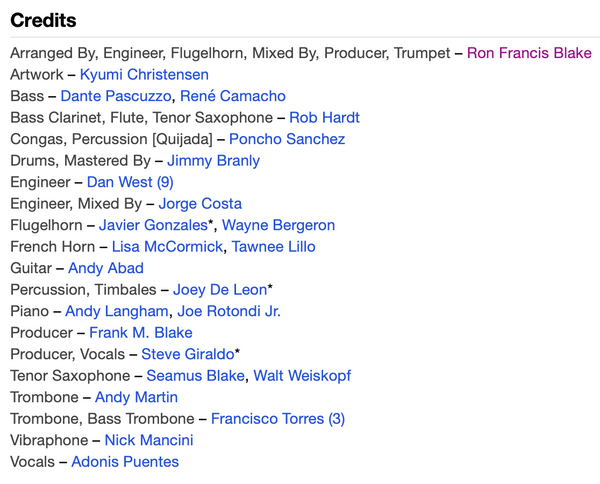Open Dante Pascuzzo bass credit
The width and height of the screenshot is (600, 484).
tap(116, 96)
